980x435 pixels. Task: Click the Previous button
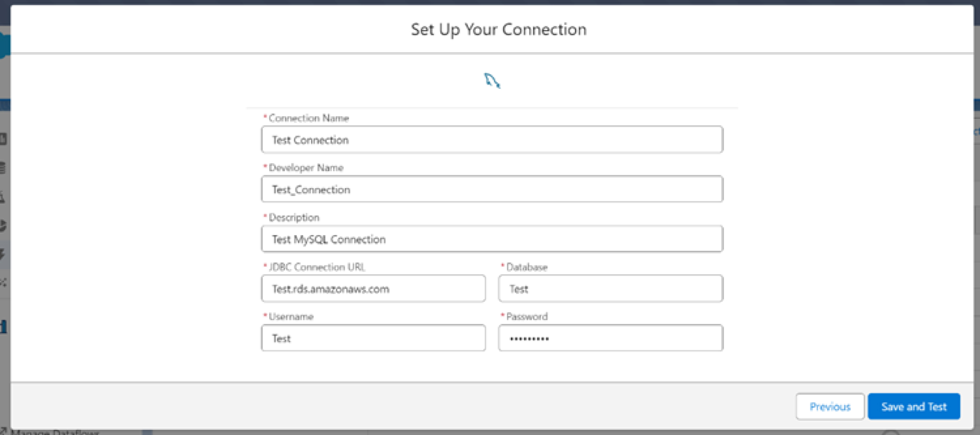(830, 407)
